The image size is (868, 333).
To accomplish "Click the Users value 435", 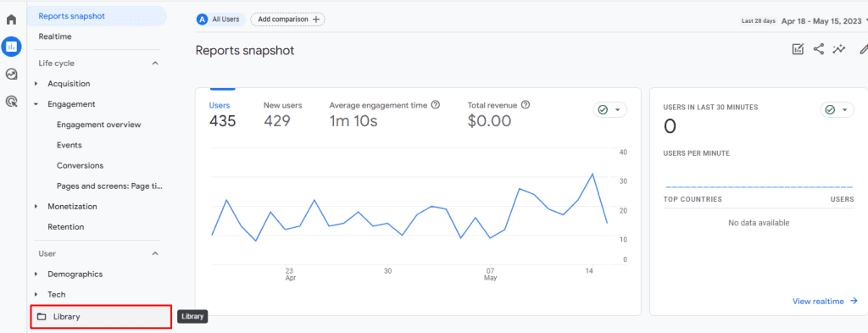I will (223, 121).
